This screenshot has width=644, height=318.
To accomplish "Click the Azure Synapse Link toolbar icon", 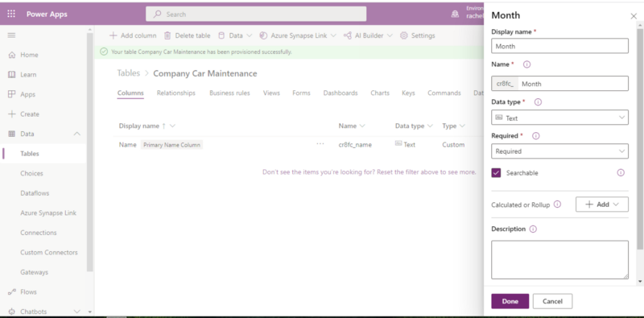I will point(263,35).
